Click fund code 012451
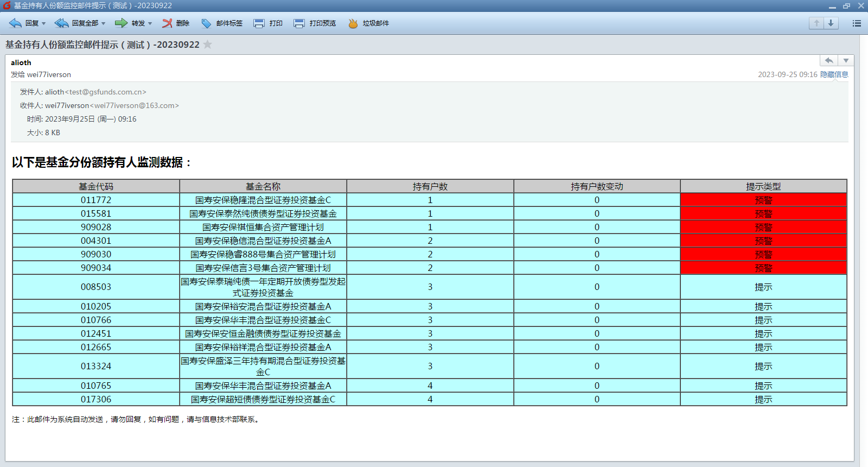This screenshot has width=868, height=467. [x=96, y=333]
